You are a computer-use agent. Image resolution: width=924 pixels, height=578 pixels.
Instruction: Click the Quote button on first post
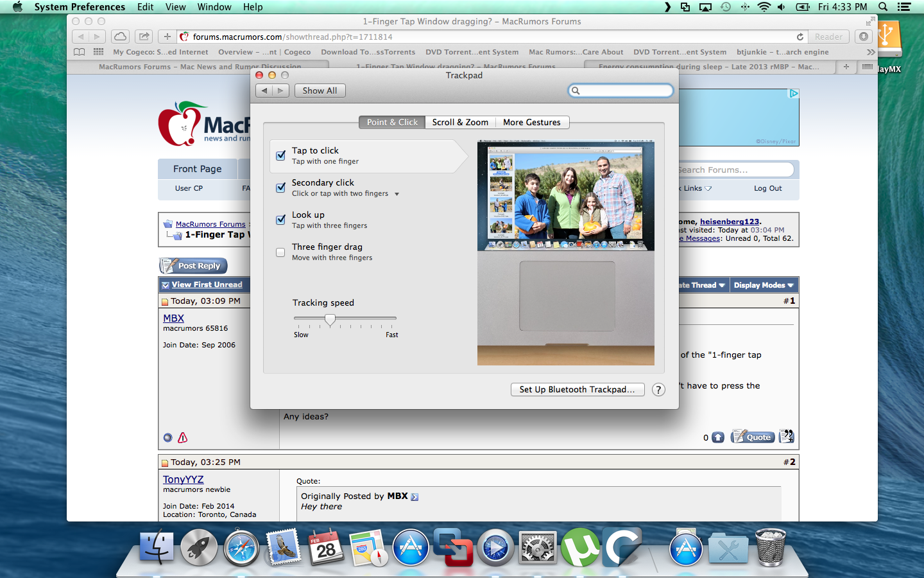[x=753, y=437]
